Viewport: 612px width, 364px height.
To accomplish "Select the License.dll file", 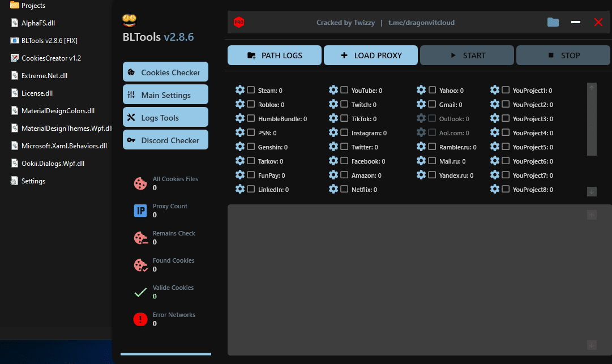I will point(32,93).
